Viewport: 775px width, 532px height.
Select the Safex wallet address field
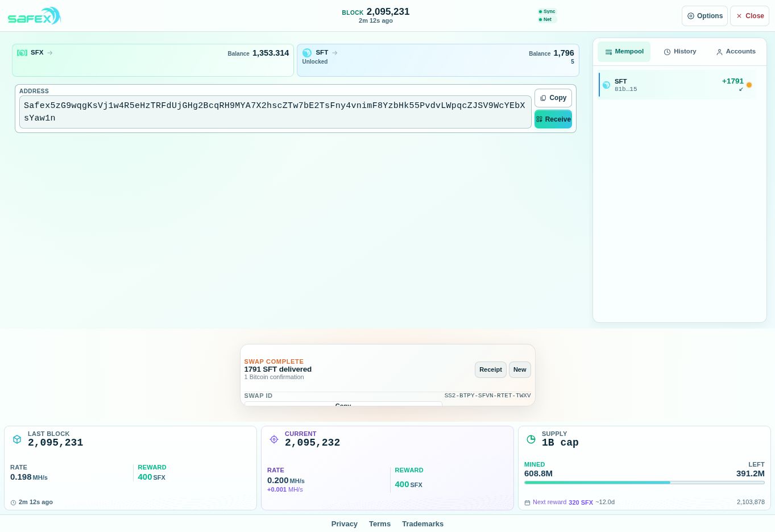click(x=275, y=112)
